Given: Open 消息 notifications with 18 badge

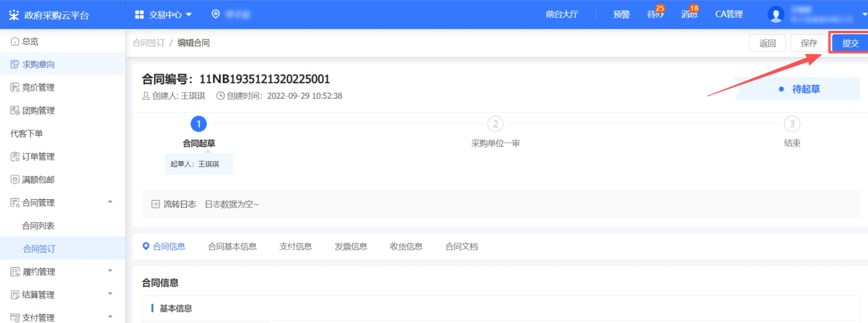Looking at the screenshot, I should pos(690,14).
